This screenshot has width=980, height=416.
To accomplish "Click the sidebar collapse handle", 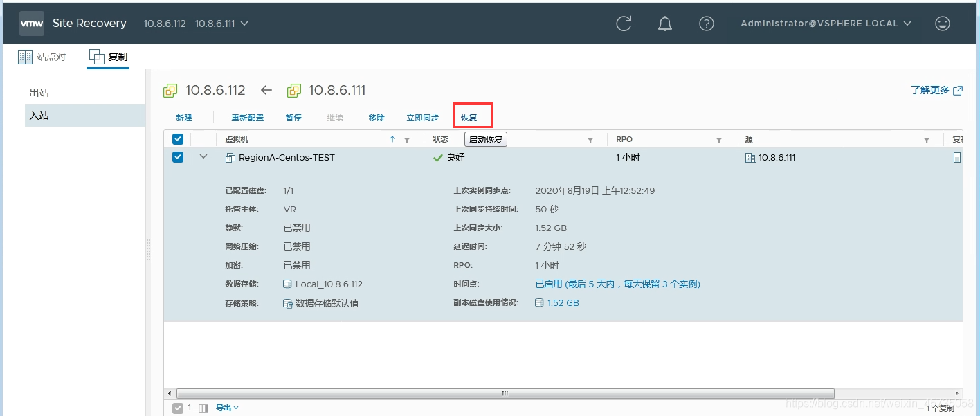I will point(148,250).
